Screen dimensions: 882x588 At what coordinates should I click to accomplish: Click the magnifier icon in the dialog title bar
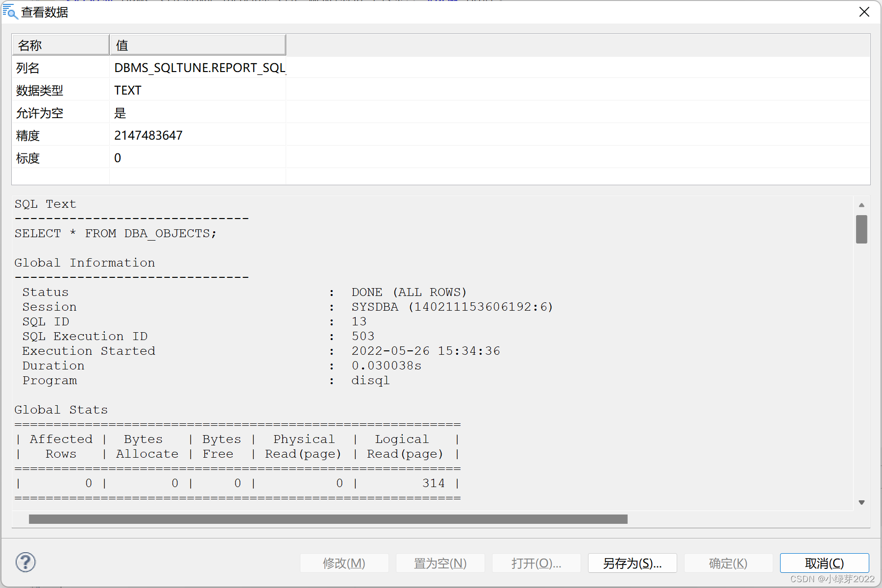pyautogui.click(x=11, y=12)
